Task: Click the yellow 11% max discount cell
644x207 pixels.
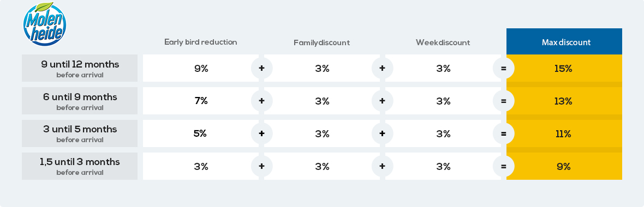Action: 564,133
